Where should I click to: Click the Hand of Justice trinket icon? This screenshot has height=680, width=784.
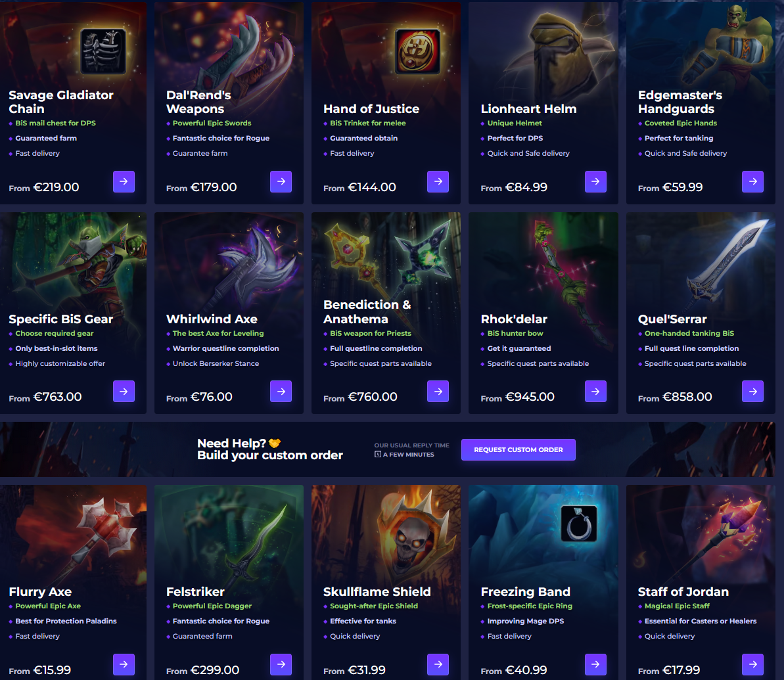point(417,51)
